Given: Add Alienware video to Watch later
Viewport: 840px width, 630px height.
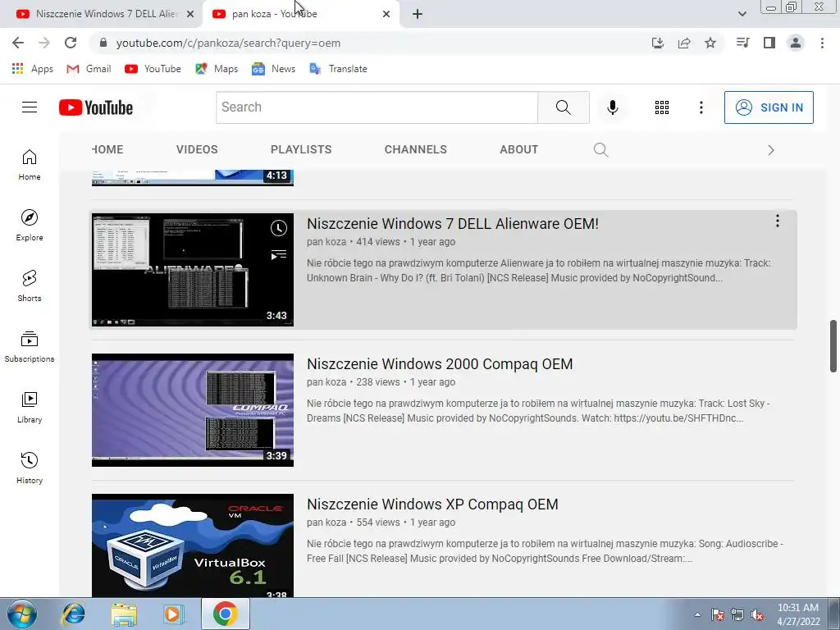Looking at the screenshot, I should (x=279, y=228).
